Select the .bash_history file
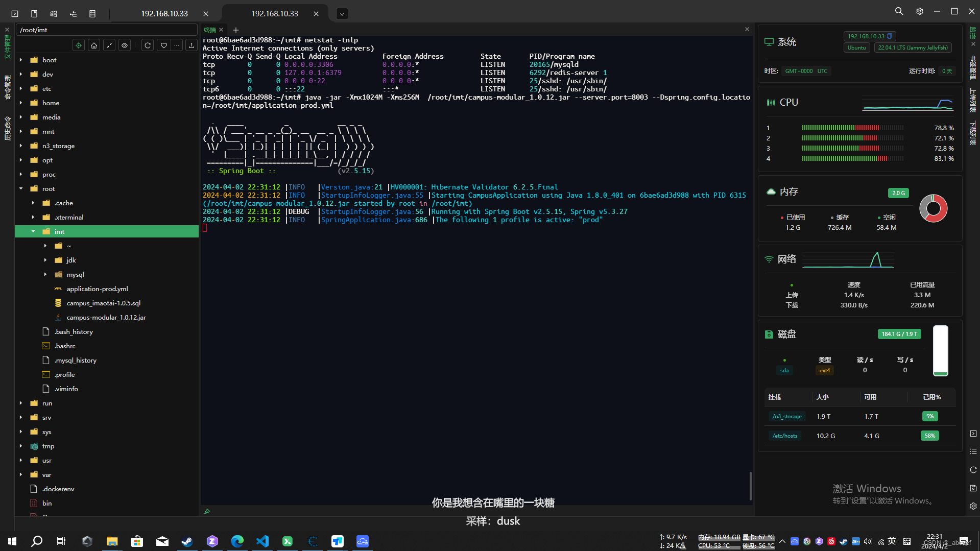Screen dimensions: 980x551 pos(74,332)
